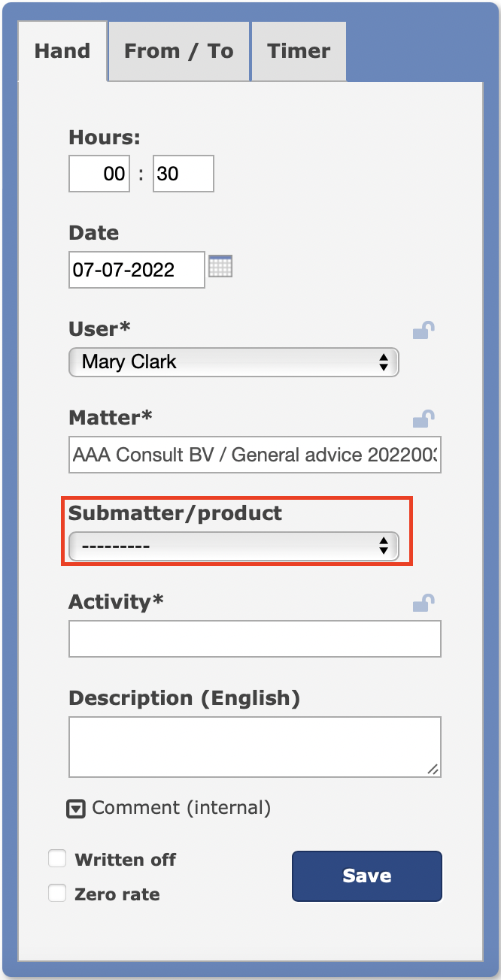Image resolution: width=501 pixels, height=980 pixels.
Task: Toggle the lock icon beside Activity
Action: tap(424, 603)
